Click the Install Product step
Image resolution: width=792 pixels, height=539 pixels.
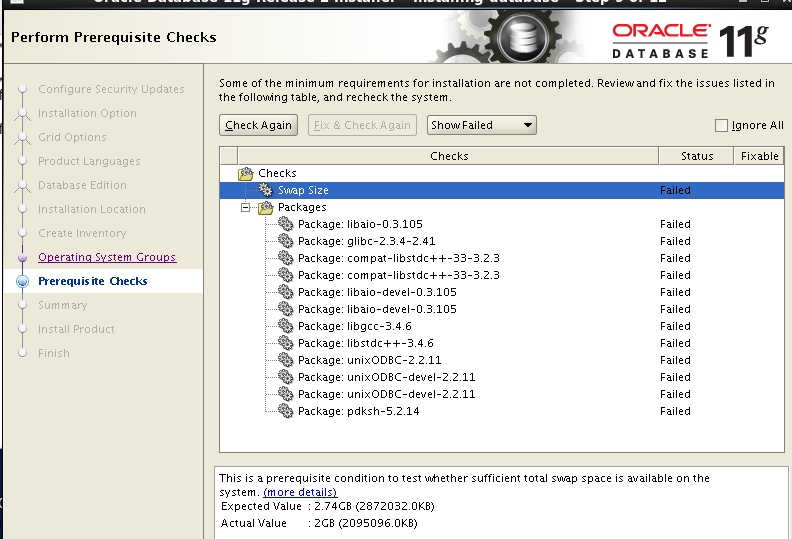coord(76,329)
